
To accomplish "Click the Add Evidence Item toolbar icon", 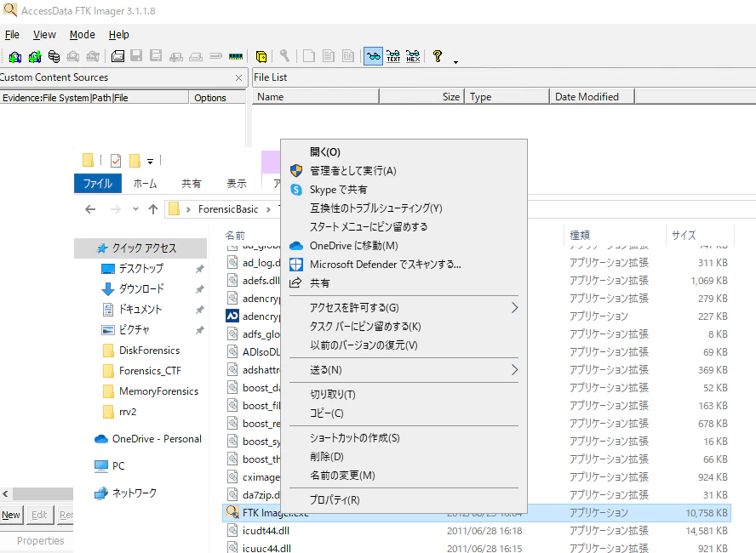I will tap(15, 56).
